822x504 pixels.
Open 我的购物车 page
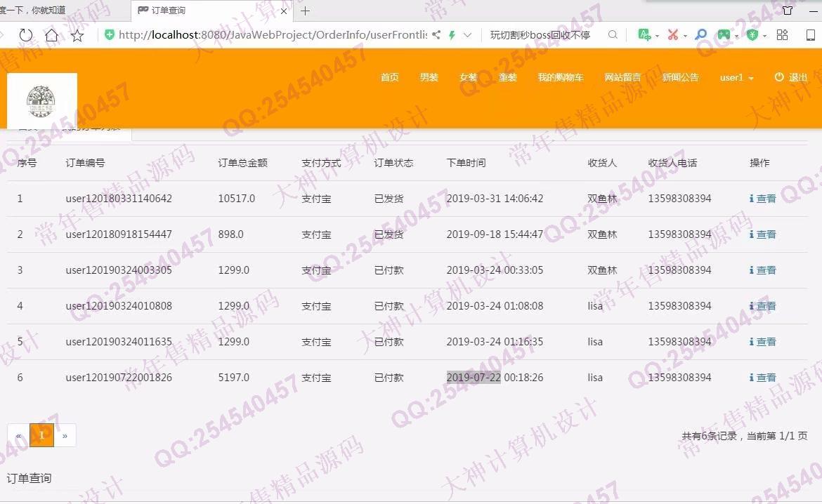561,77
